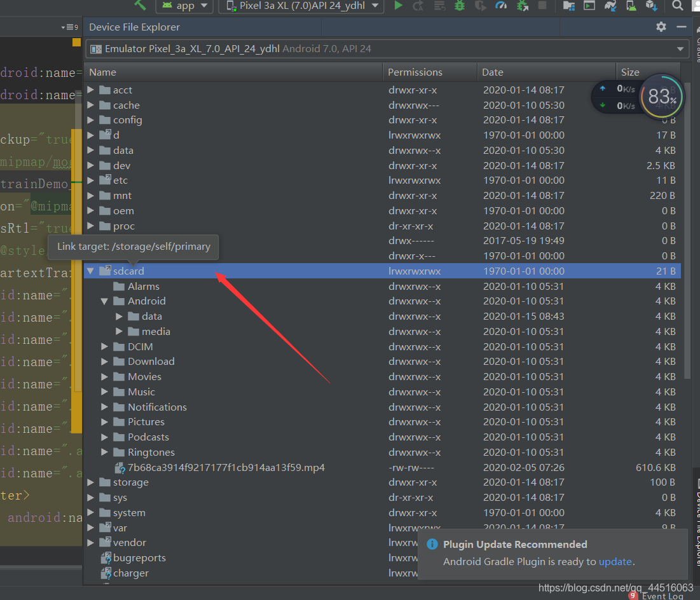Sort by the Size column header
Viewport: 700px width, 600px height.
pos(649,72)
